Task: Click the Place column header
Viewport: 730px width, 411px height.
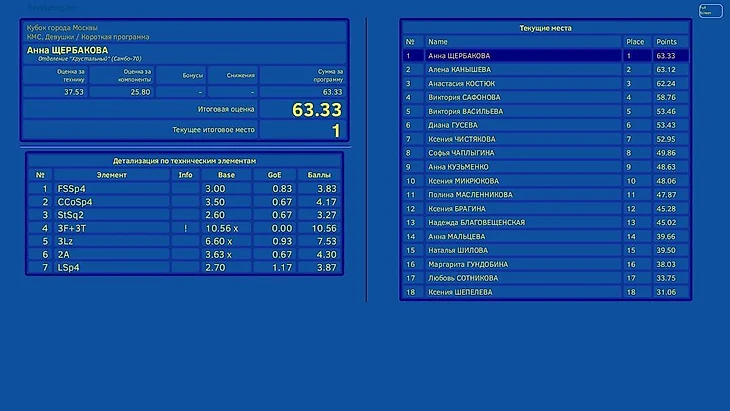Action: click(635, 41)
